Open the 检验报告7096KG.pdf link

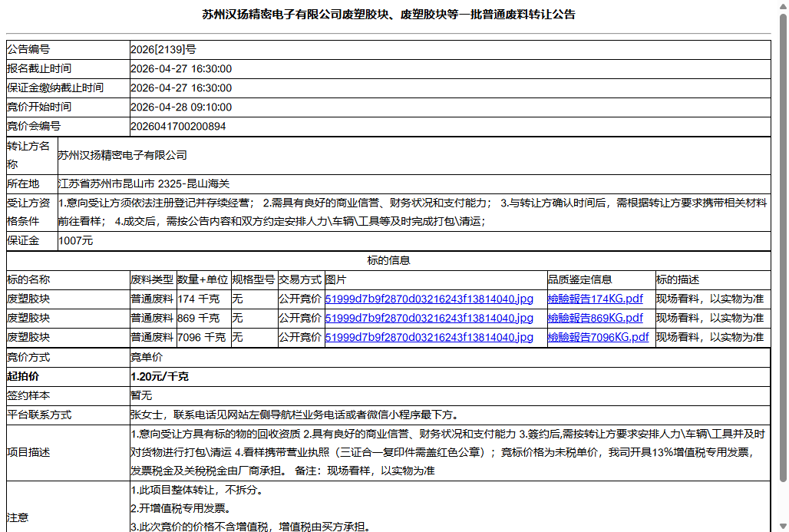pyautogui.click(x=598, y=337)
